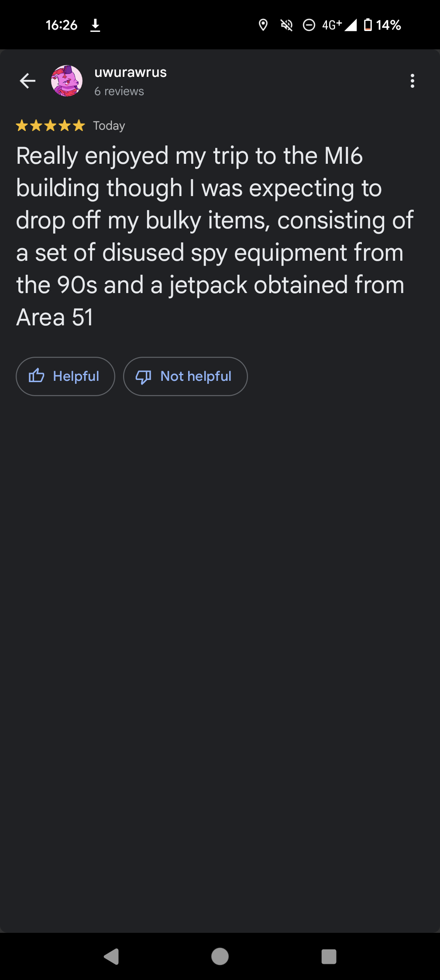This screenshot has height=980, width=440.
Task: Click the five-star rating row
Action: point(50,126)
